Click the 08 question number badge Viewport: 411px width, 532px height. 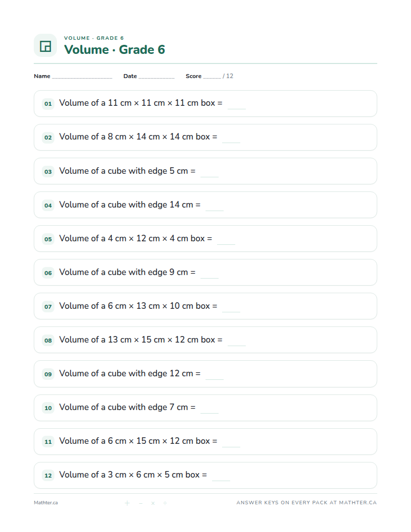coord(48,340)
